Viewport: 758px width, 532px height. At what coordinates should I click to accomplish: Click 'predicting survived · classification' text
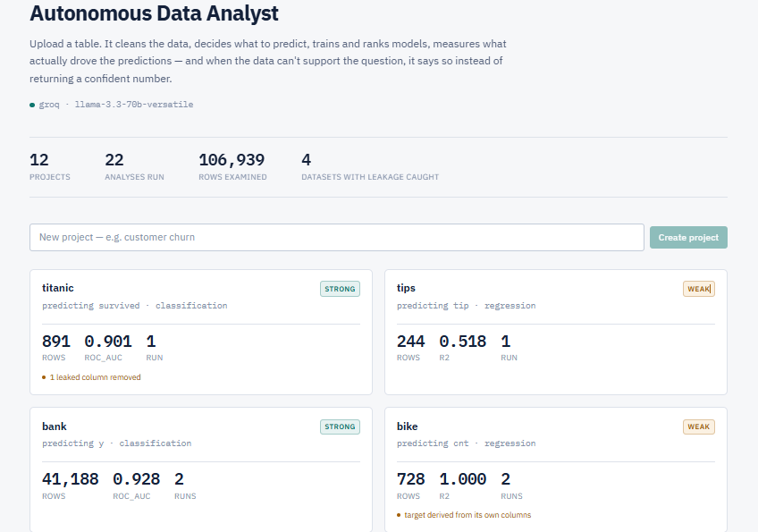(x=134, y=306)
